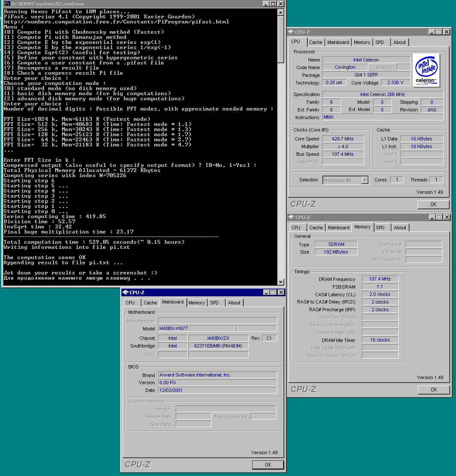Click the cmd.exe vertical scrollbar thumb

click(281, 39)
